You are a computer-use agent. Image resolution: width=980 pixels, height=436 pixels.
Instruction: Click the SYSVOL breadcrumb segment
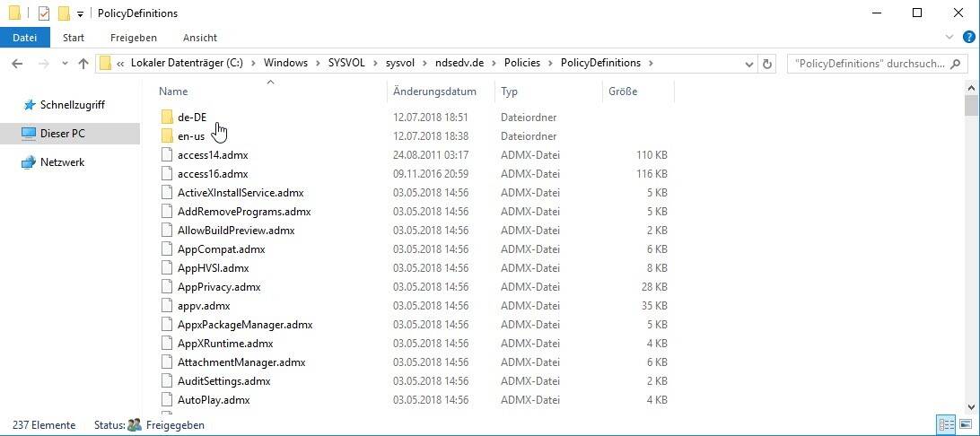click(347, 64)
